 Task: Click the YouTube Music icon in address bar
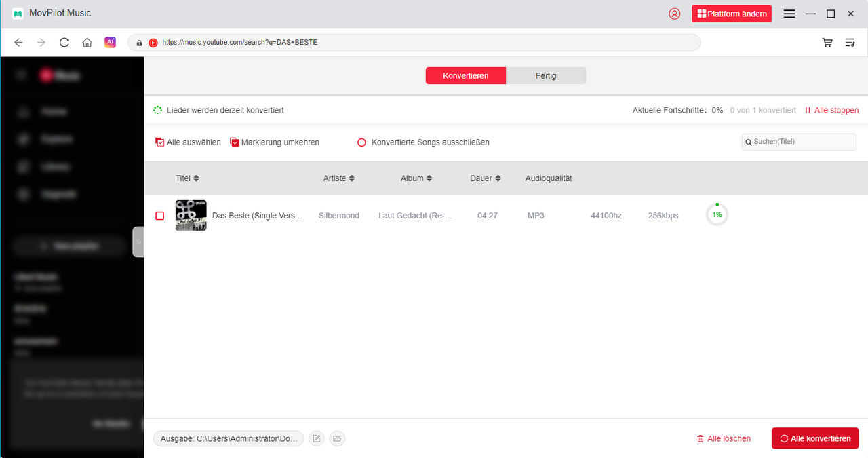click(x=153, y=42)
